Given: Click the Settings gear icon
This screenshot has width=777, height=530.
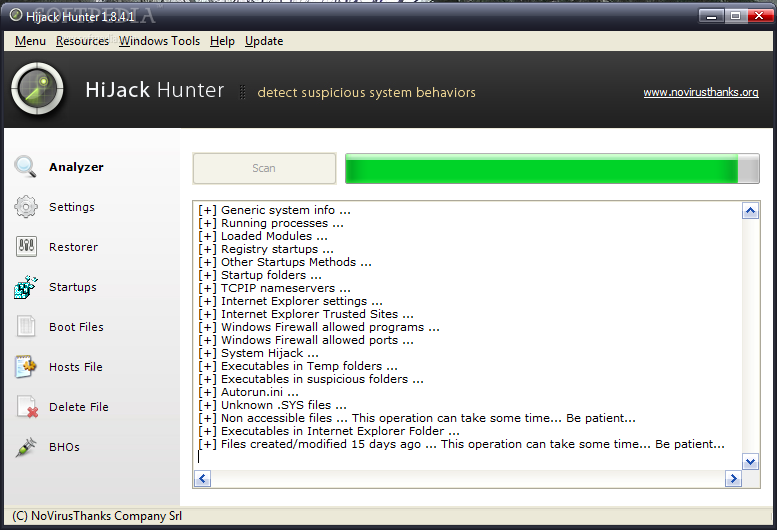Looking at the screenshot, I should click(26, 207).
